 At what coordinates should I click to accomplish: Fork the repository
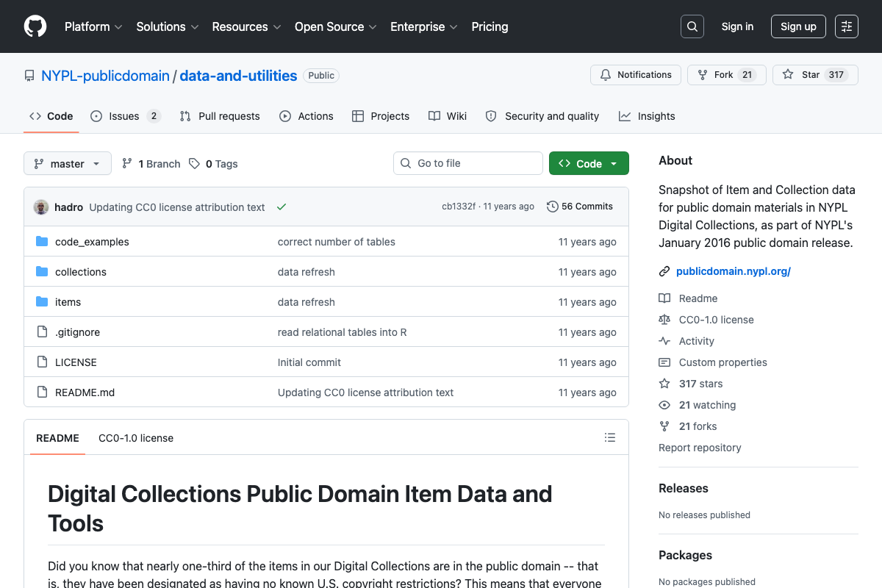[727, 75]
